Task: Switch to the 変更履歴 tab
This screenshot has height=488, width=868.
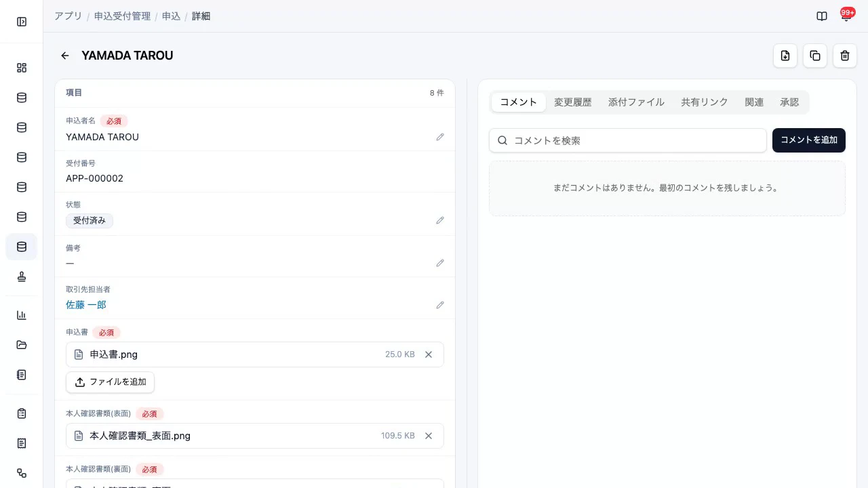Action: pyautogui.click(x=573, y=102)
